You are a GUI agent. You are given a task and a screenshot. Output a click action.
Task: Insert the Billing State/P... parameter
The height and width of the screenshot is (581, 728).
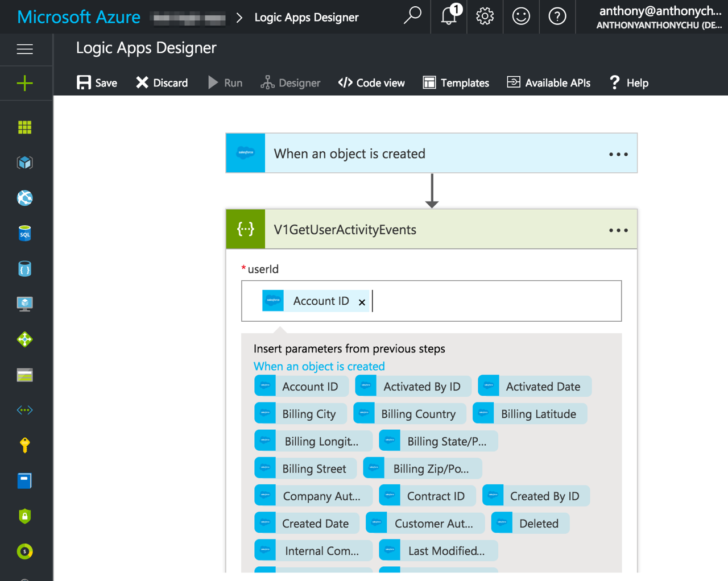438,441
